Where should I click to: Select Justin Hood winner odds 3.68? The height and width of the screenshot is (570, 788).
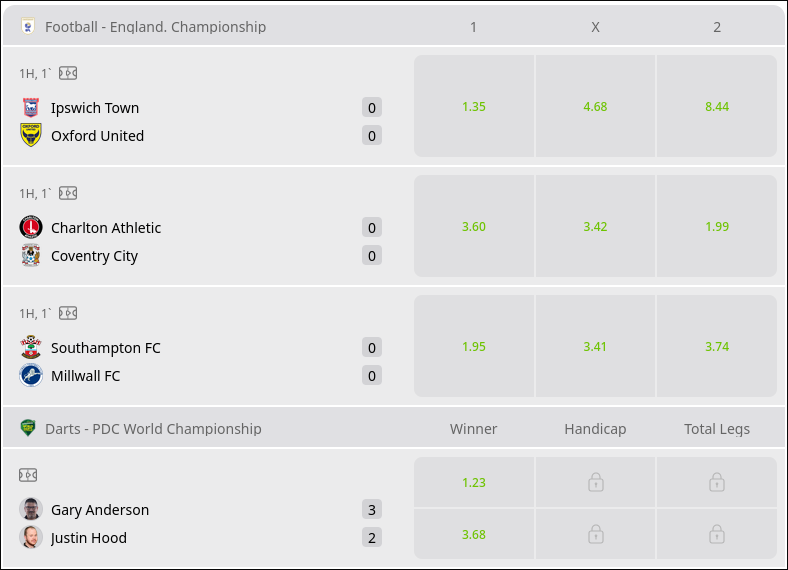pos(474,534)
